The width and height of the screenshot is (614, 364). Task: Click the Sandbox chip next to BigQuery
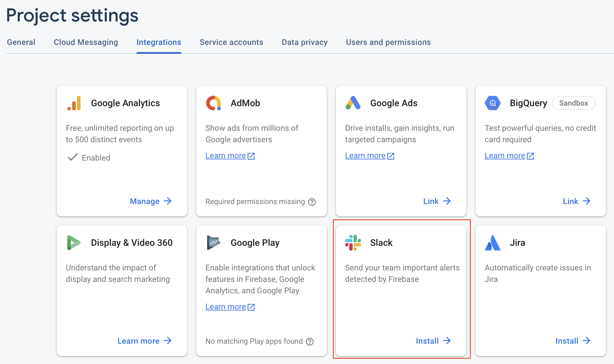(x=573, y=103)
